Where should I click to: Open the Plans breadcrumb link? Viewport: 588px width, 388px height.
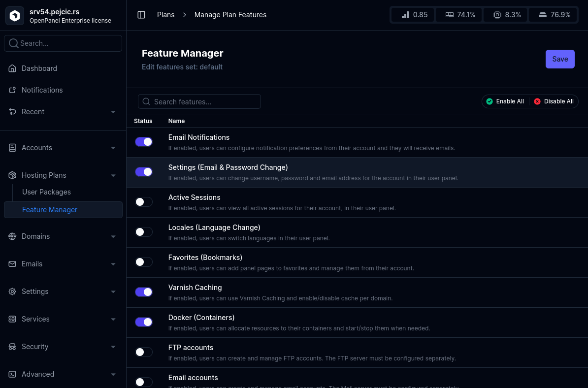tap(165, 14)
